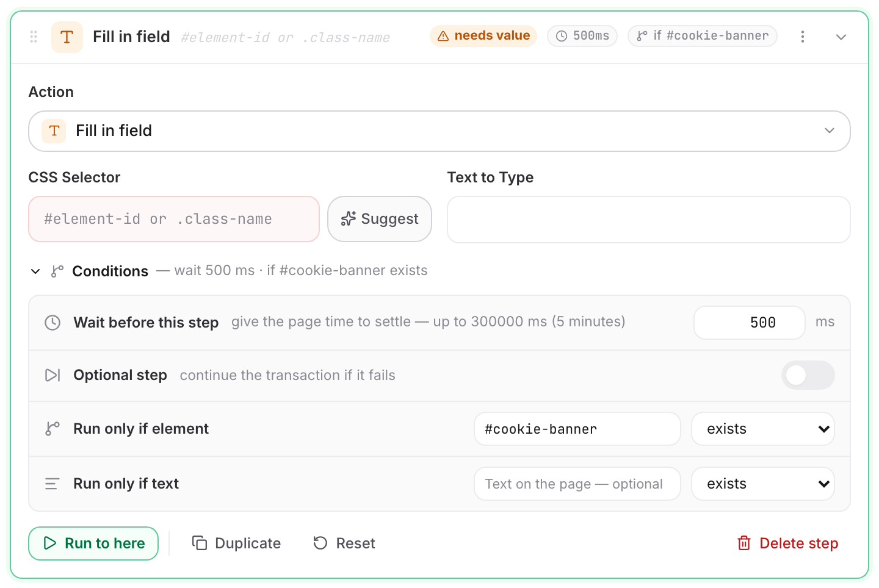
Task: Click the Fill in field header title
Action: (x=131, y=37)
